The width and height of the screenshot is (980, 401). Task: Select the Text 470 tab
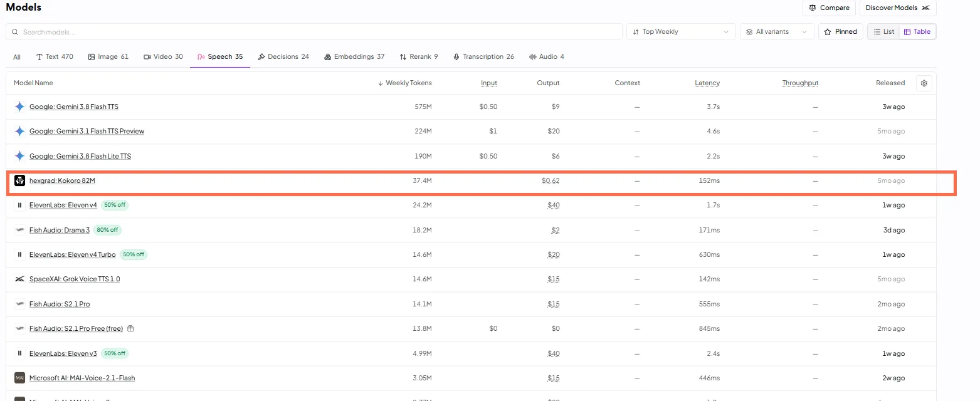(55, 56)
